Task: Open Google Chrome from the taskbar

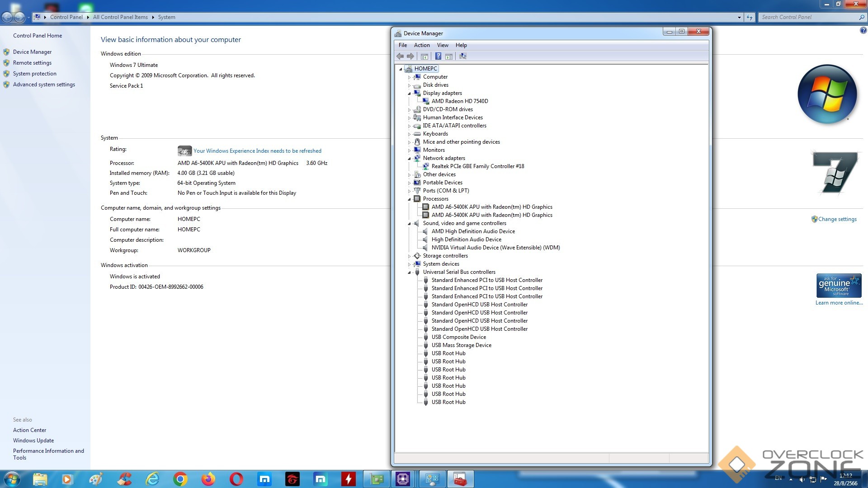Action: click(x=180, y=479)
